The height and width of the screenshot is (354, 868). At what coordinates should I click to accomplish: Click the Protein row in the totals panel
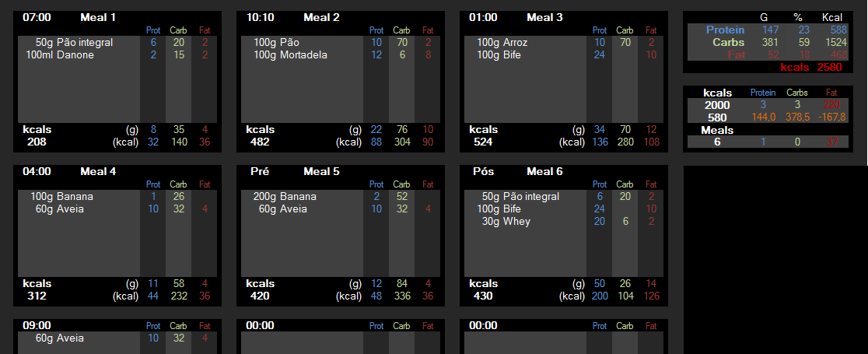coord(767,30)
